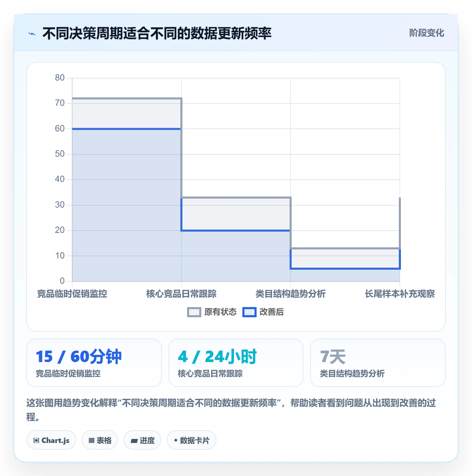Viewport: 472px width, 476px height.
Task: Click the bar icon in the 进度 chip
Action: click(134, 441)
